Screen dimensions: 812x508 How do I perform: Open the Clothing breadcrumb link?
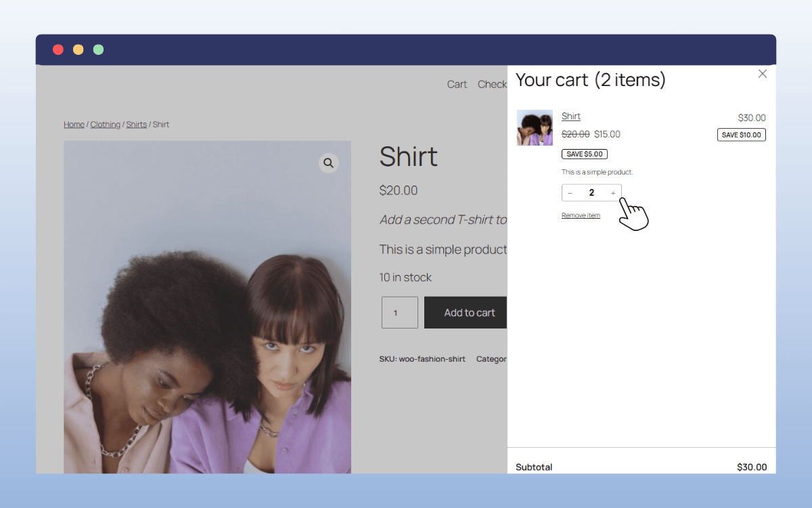105,125
